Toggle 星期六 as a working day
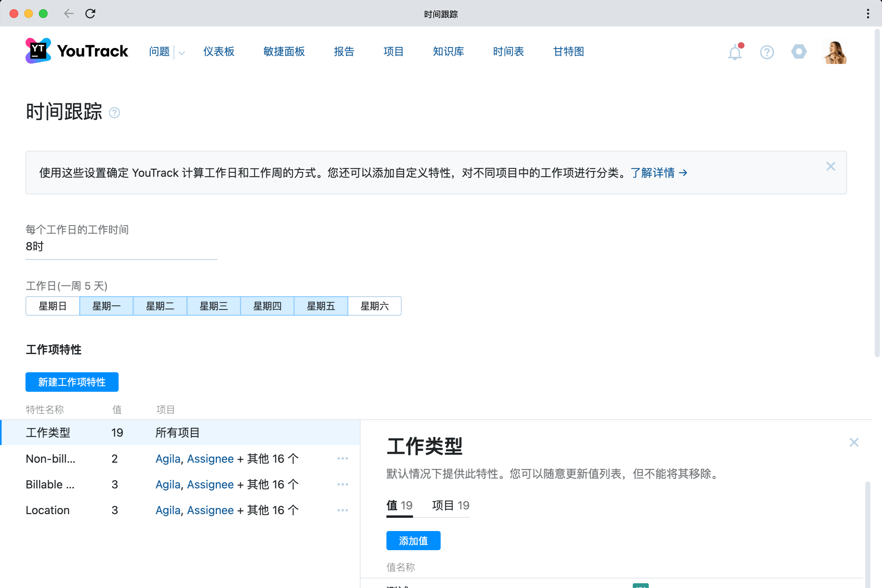Viewport: 882px width, 588px height. 374,306
